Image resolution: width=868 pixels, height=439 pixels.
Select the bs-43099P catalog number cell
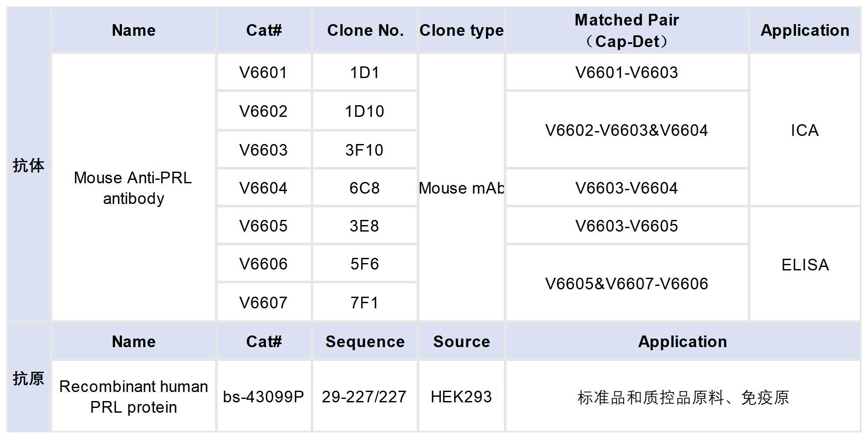coord(263,397)
